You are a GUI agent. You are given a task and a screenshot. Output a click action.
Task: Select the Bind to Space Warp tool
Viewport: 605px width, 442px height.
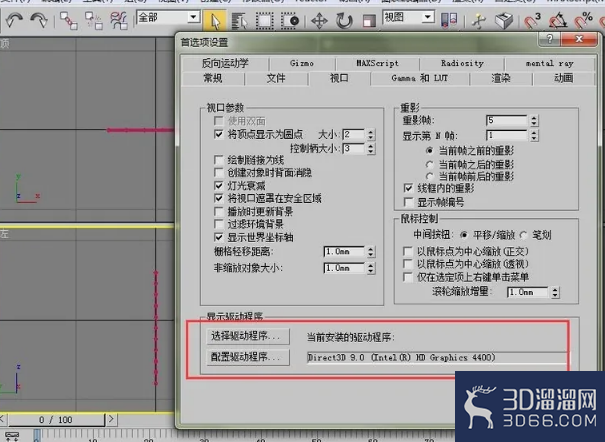(x=118, y=20)
